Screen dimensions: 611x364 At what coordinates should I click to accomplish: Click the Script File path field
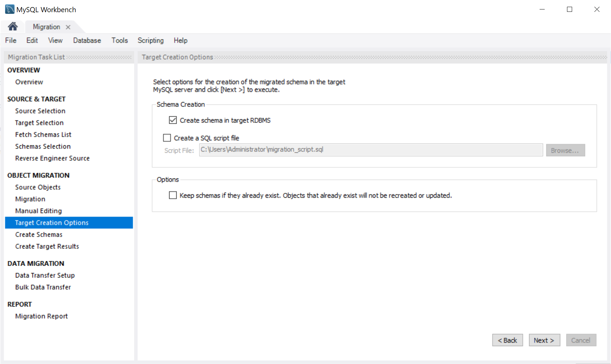(370, 150)
